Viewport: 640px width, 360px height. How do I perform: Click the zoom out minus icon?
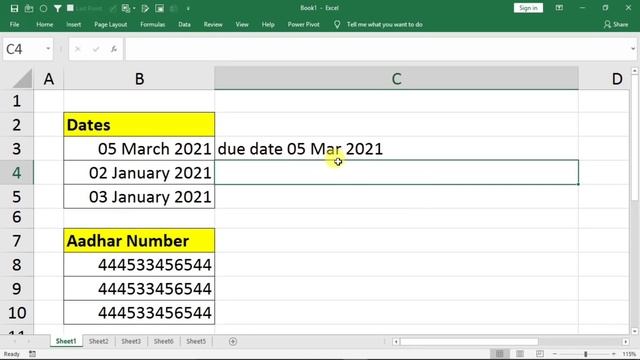tap(555, 354)
